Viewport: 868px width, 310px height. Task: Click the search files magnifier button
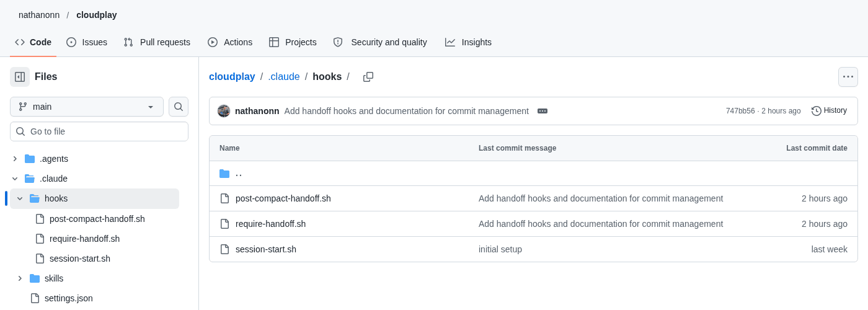point(179,107)
